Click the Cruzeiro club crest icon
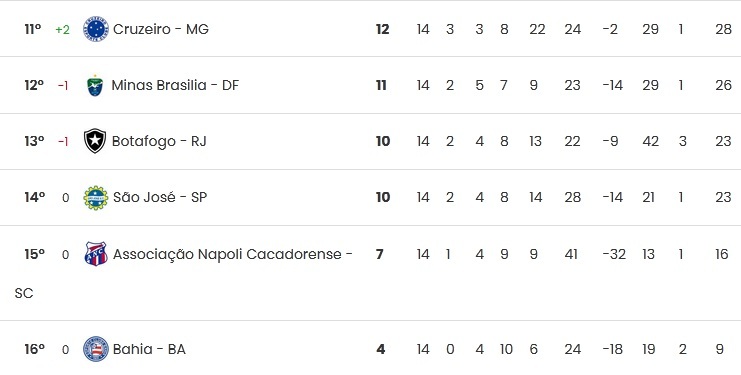 [95, 29]
